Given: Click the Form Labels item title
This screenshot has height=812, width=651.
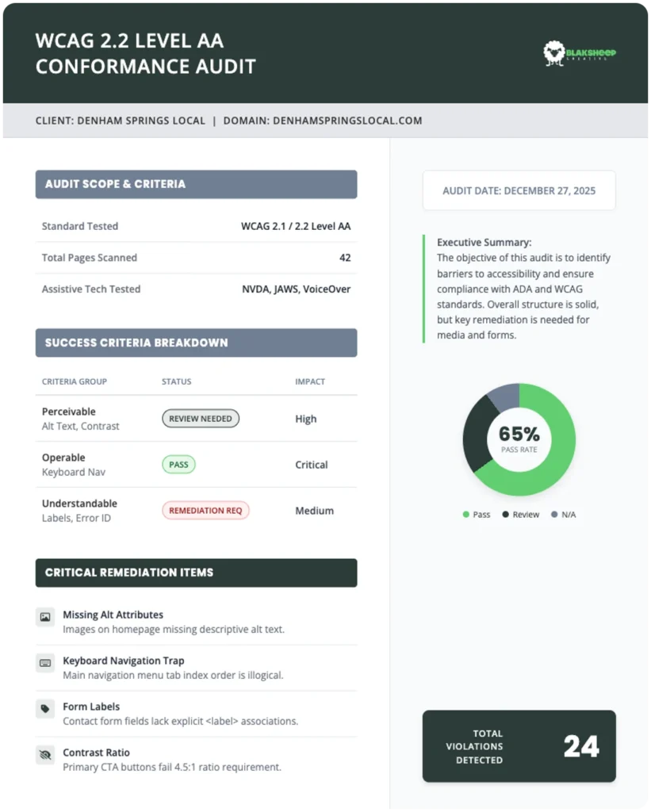Looking at the screenshot, I should 91,707.
